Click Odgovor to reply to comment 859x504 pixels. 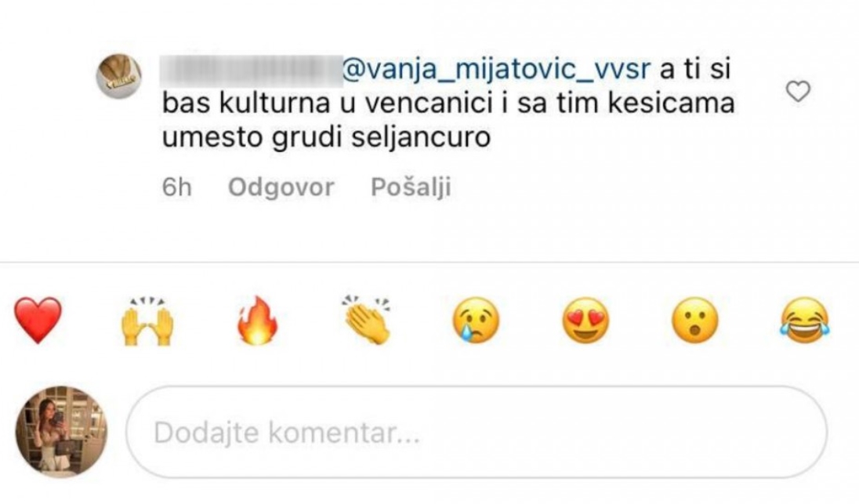pos(281,187)
